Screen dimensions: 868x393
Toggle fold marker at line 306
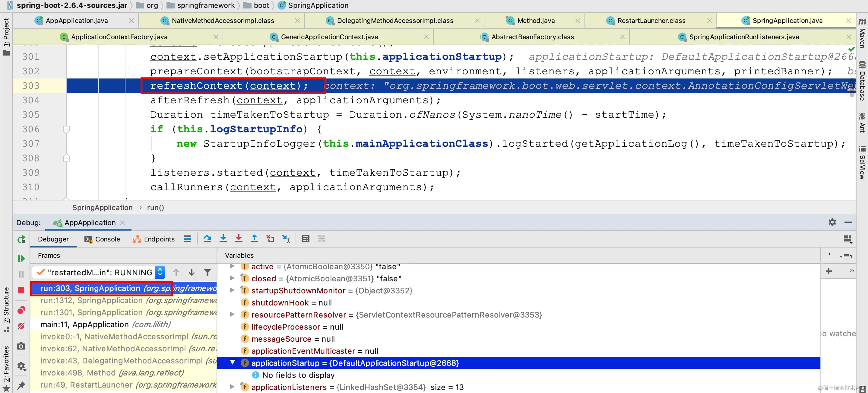(66, 129)
